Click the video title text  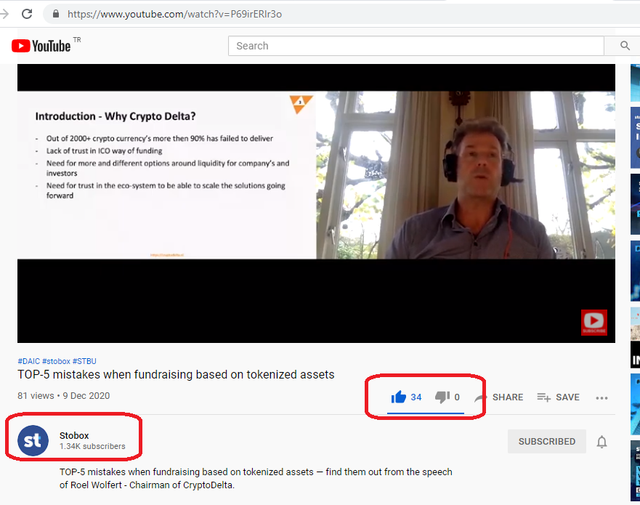tap(176, 375)
